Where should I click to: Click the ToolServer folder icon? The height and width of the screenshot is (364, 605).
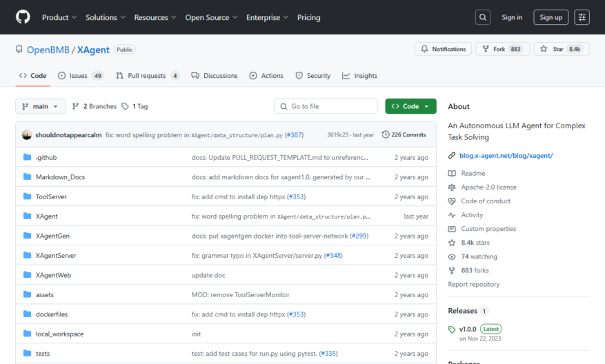pos(27,196)
